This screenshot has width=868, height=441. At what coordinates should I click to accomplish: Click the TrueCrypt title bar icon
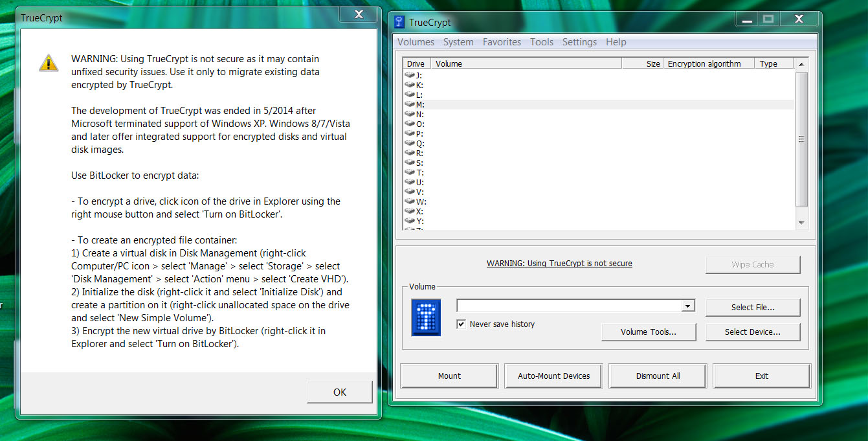coord(399,22)
